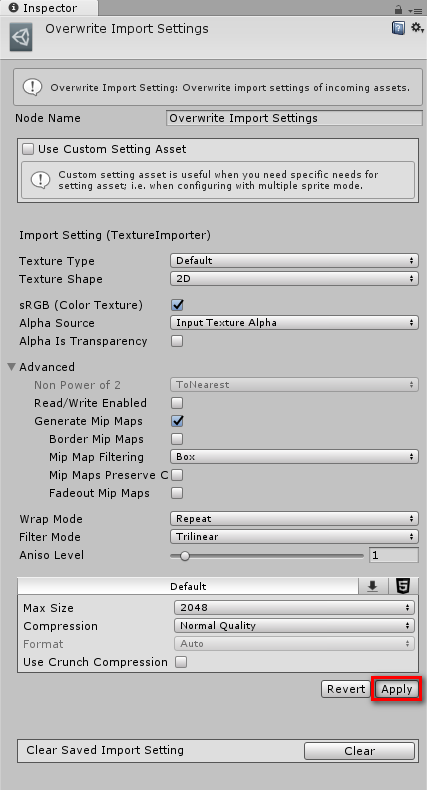
Task: Select the standalone download-arrow platform tab
Action: tap(373, 586)
